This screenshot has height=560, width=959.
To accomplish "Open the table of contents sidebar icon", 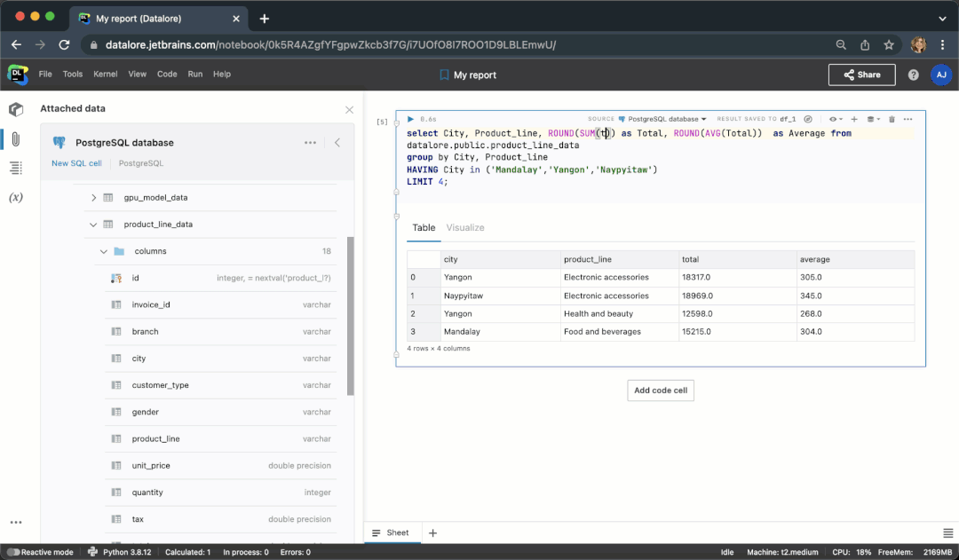I will click(15, 168).
